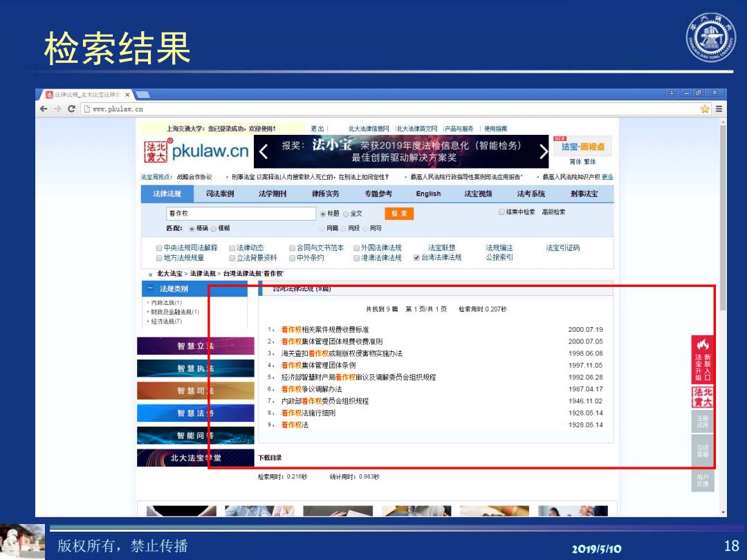Click the search box containing 著作权

[x=241, y=214]
